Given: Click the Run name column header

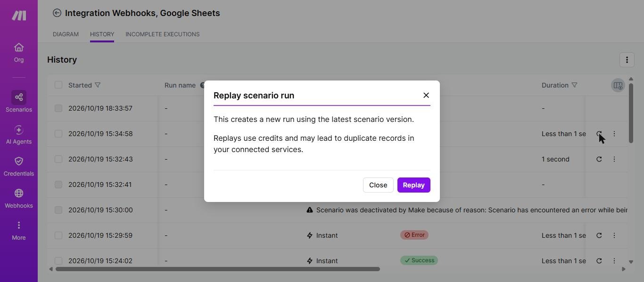Looking at the screenshot, I should coord(180,85).
